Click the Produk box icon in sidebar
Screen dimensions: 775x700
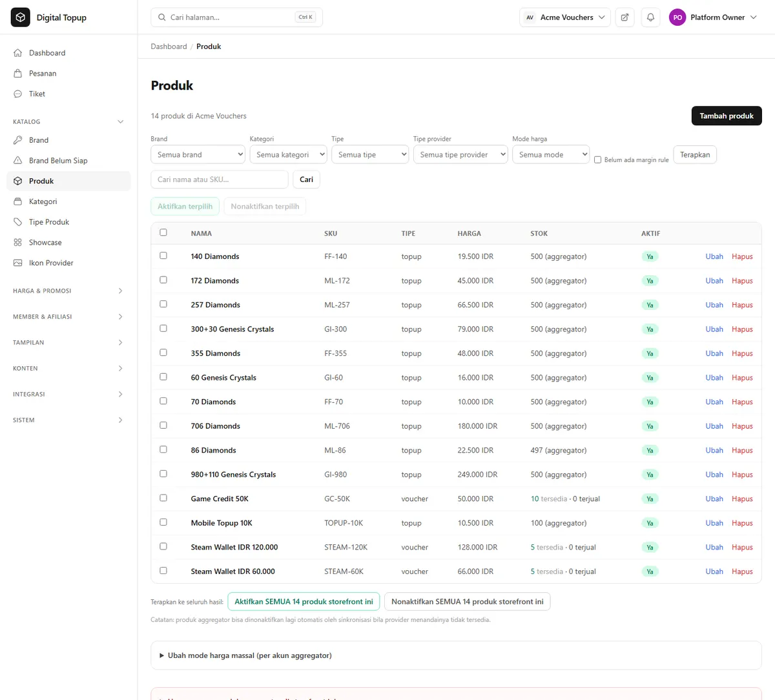click(x=18, y=181)
